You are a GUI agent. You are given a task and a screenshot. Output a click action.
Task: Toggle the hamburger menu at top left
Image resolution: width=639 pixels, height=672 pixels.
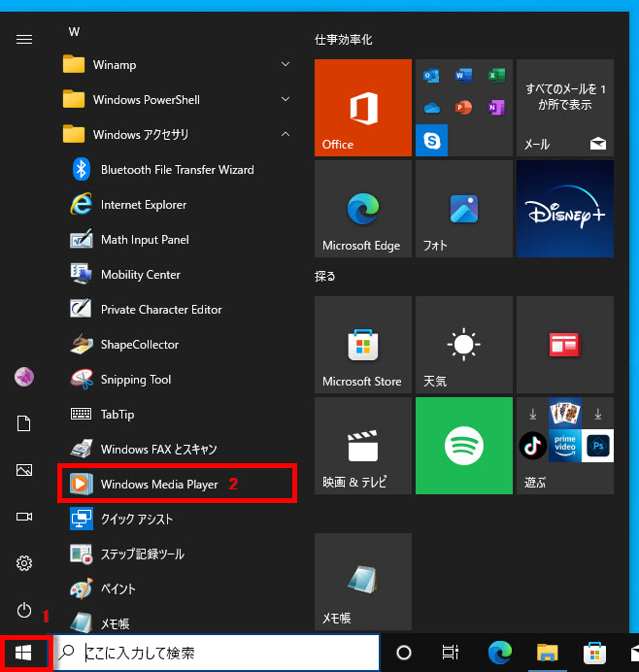point(24,39)
